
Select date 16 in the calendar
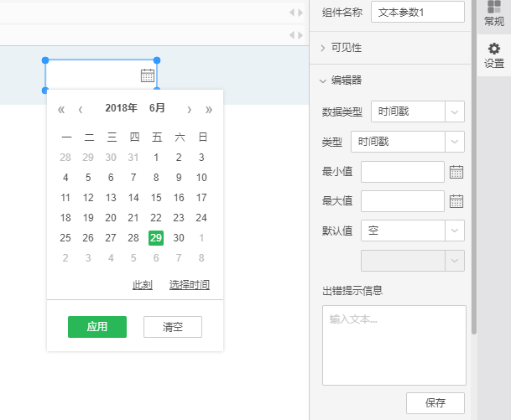179,198
